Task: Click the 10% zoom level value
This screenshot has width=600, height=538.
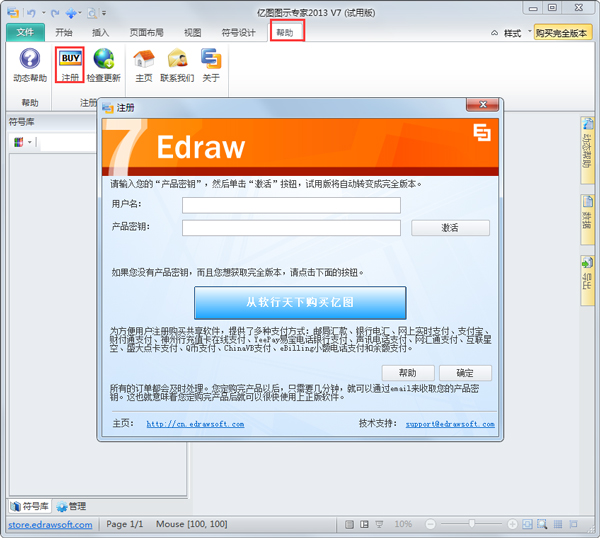Action: 403,524
